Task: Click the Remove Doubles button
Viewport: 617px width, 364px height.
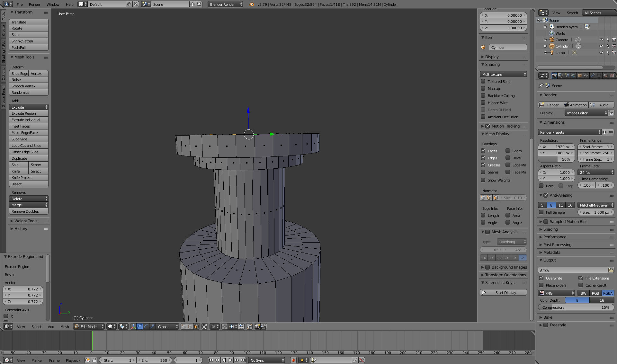Action: pos(29,211)
